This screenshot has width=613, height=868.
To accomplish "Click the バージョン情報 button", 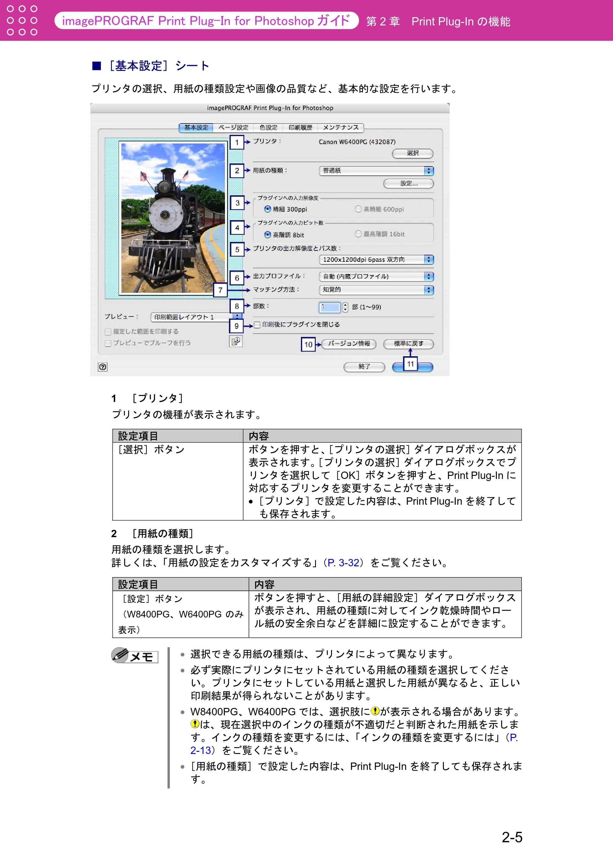I will [349, 344].
